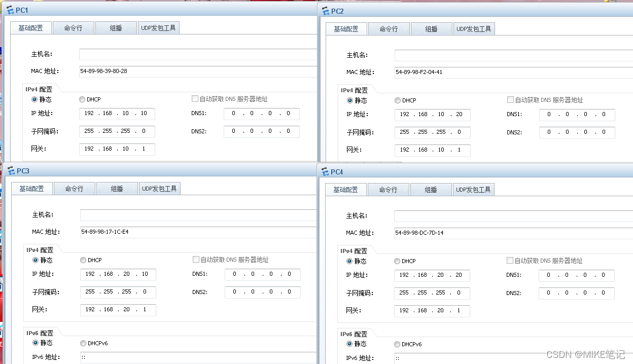Select IPv6 静态 radio in PC4
Screen dimensions: 633x364
point(349,344)
